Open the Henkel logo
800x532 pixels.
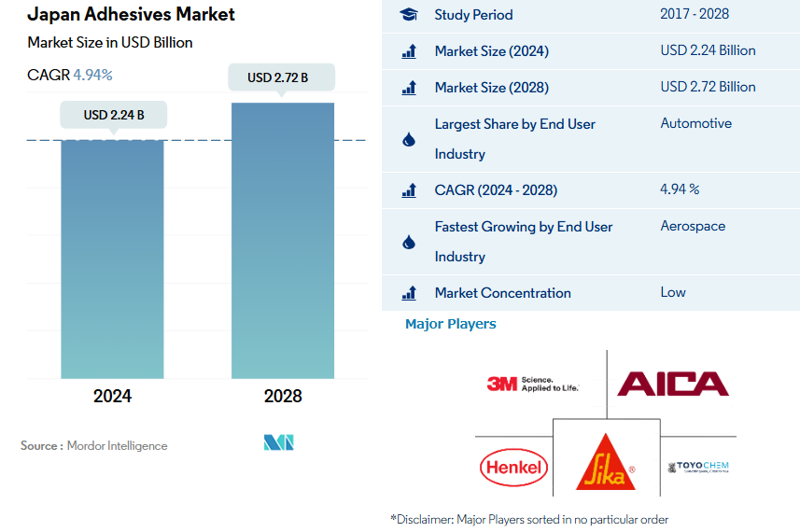click(512, 467)
